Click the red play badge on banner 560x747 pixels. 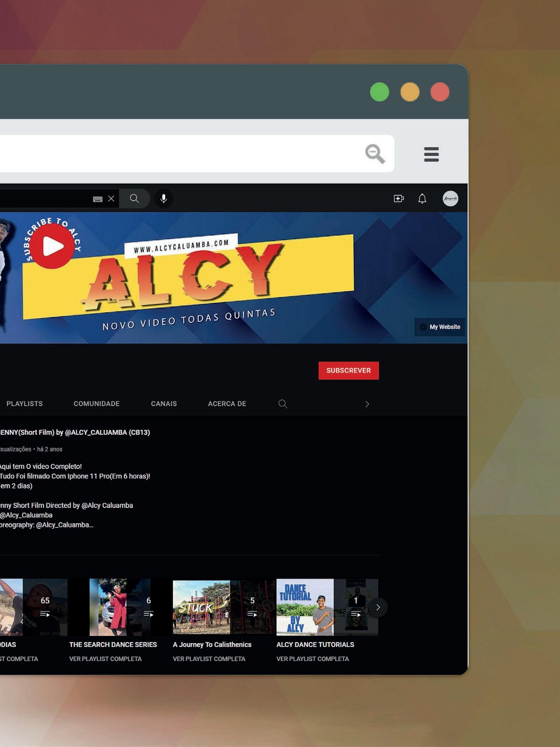[x=52, y=246]
